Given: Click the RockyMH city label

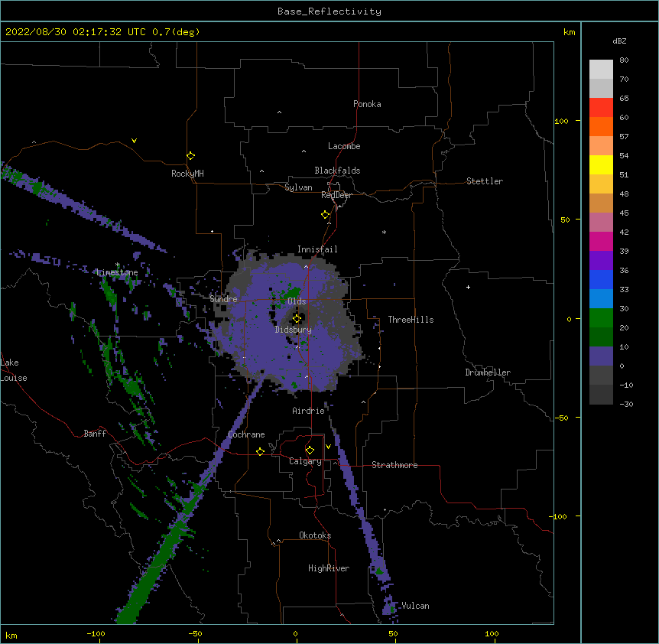Looking at the screenshot, I should tap(187, 174).
